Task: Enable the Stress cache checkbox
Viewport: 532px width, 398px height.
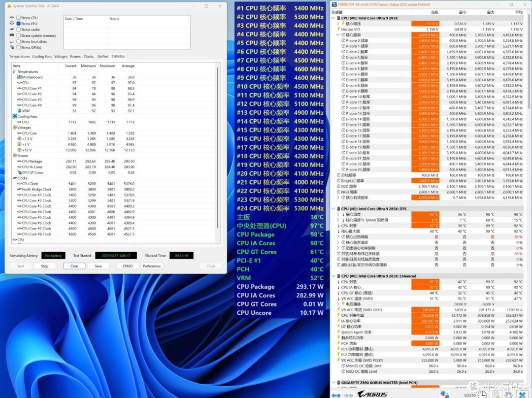Action: pos(19,30)
